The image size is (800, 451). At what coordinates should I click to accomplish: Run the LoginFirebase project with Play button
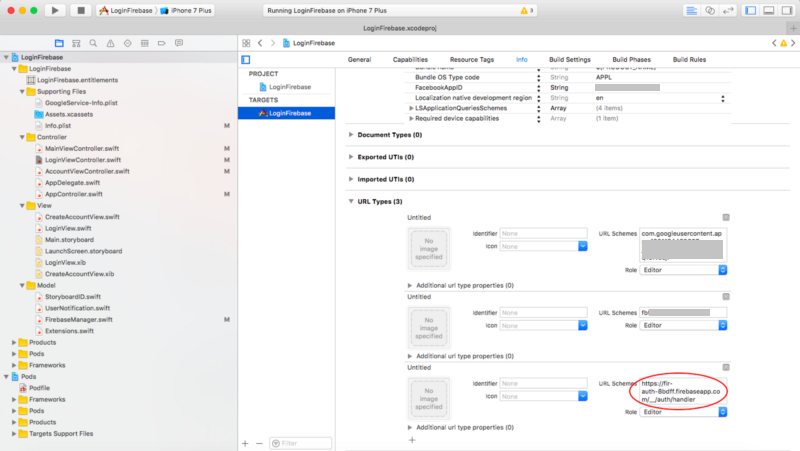55,10
